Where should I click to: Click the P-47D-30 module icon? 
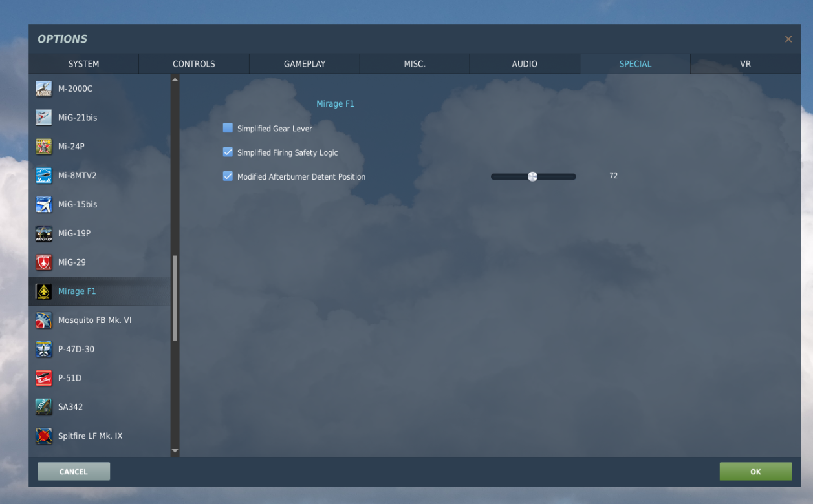[43, 349]
